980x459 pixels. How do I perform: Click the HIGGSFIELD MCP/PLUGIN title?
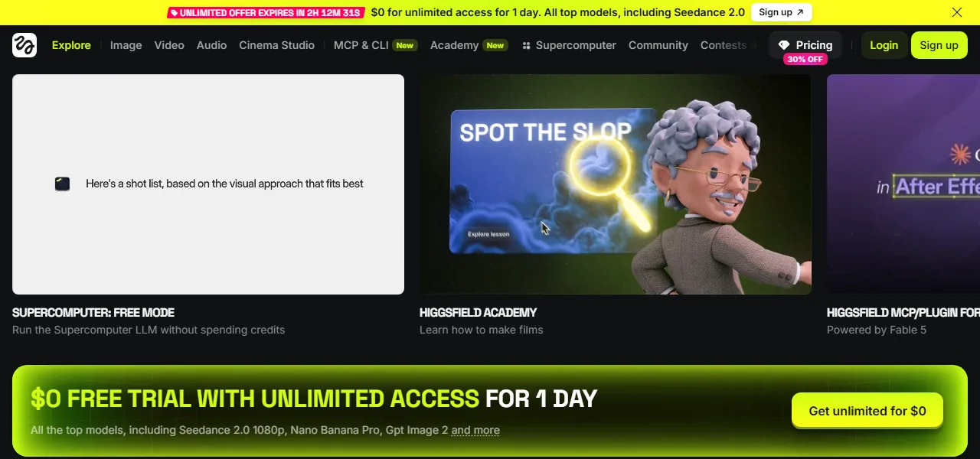[x=903, y=312]
